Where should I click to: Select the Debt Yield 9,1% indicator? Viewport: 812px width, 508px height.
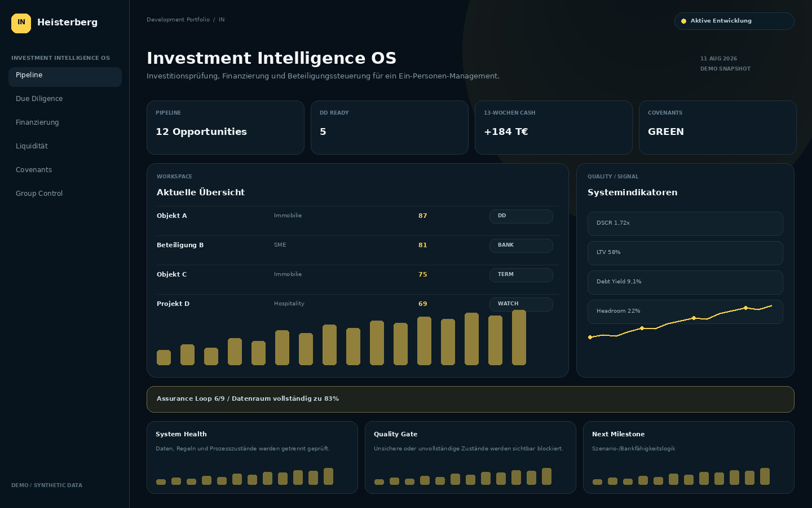685,282
